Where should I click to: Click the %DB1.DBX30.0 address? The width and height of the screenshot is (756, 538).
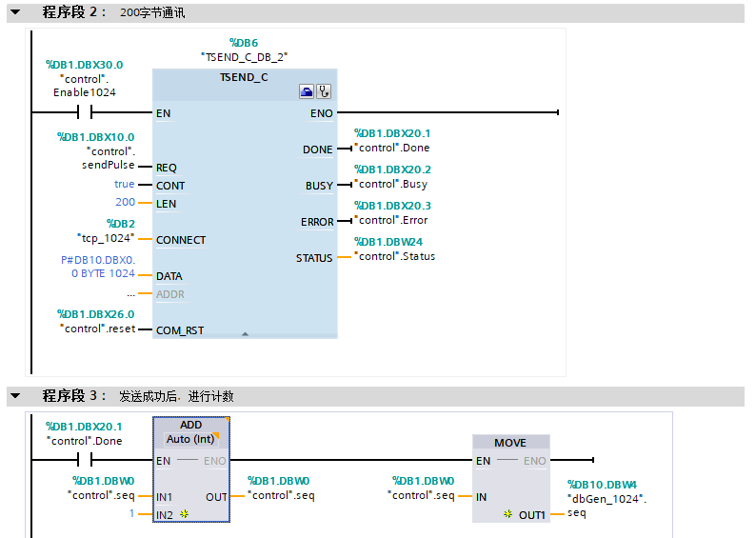tap(85, 65)
